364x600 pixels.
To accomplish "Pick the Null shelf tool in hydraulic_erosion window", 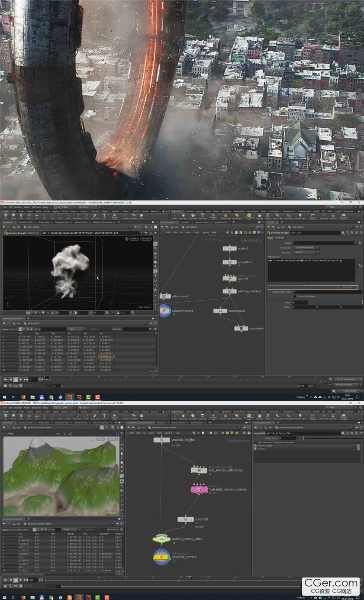I will point(45,417).
